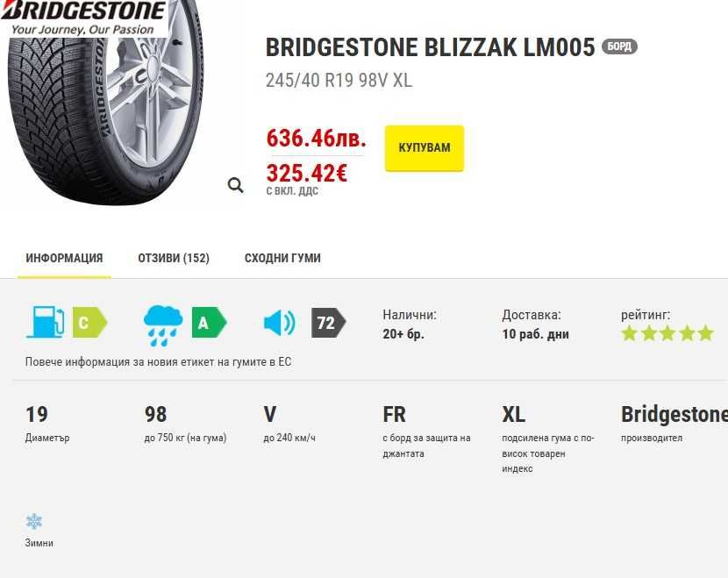Click the product title Bridgestone Blizzak LM005

[430, 46]
